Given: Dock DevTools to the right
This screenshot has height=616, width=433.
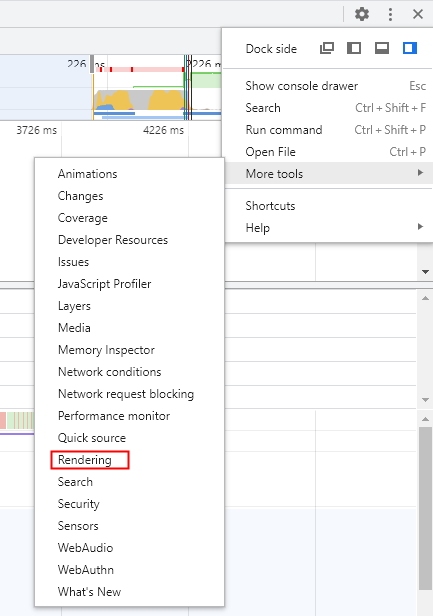Looking at the screenshot, I should pos(410,48).
